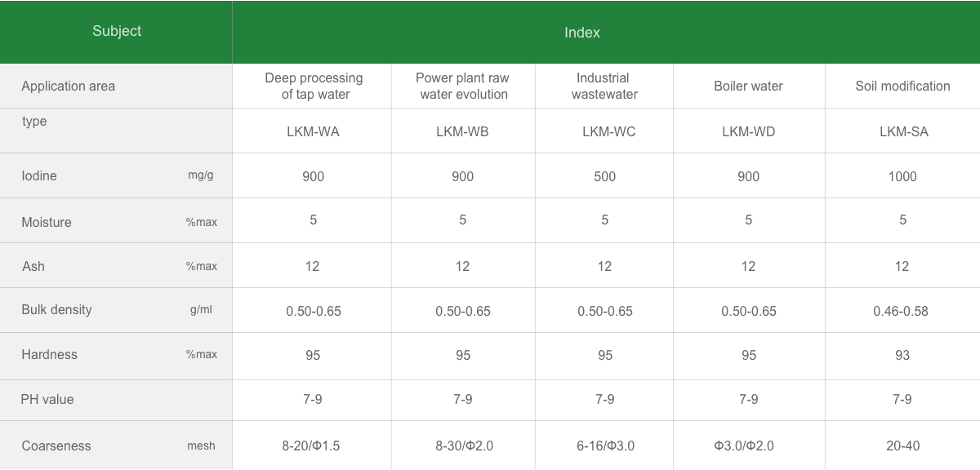
Task: Click the LKM-WC type cell
Action: coord(604,131)
